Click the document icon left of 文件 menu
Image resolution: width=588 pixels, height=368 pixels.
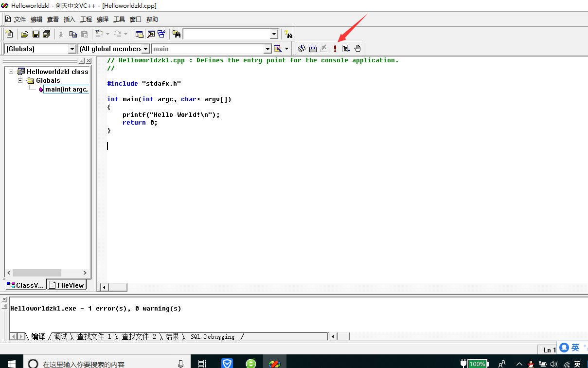point(8,19)
